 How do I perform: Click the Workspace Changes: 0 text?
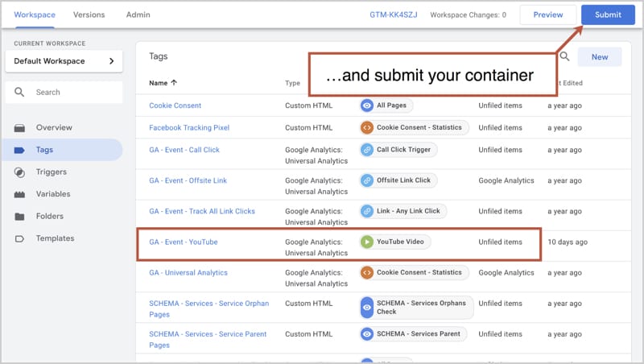[x=469, y=14]
